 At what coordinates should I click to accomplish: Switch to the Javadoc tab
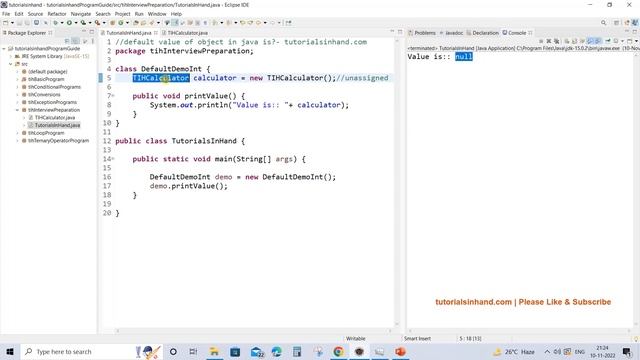[x=454, y=33]
